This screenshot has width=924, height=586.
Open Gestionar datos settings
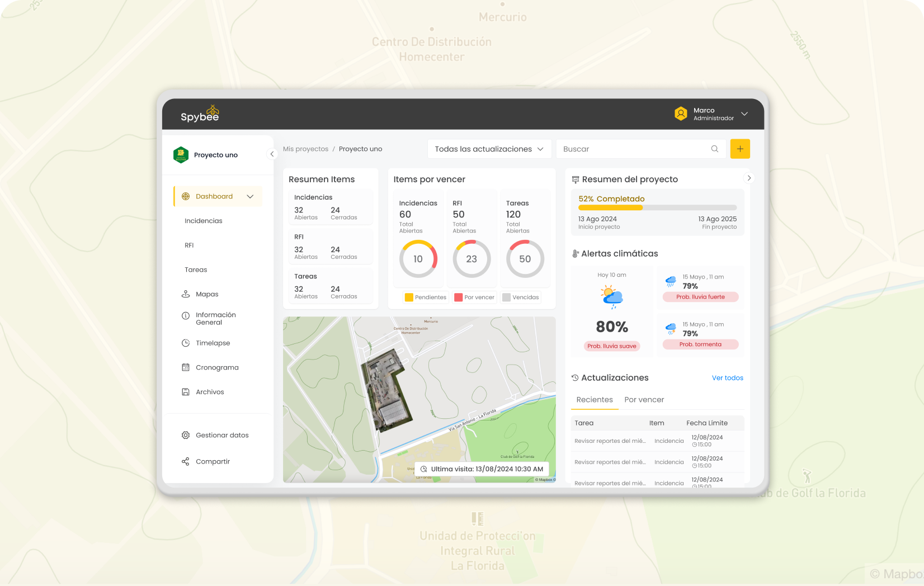pos(221,435)
